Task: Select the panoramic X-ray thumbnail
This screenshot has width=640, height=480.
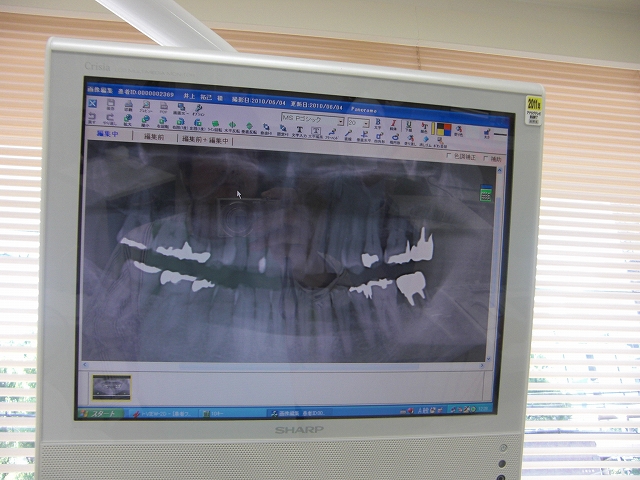Action: click(111, 387)
